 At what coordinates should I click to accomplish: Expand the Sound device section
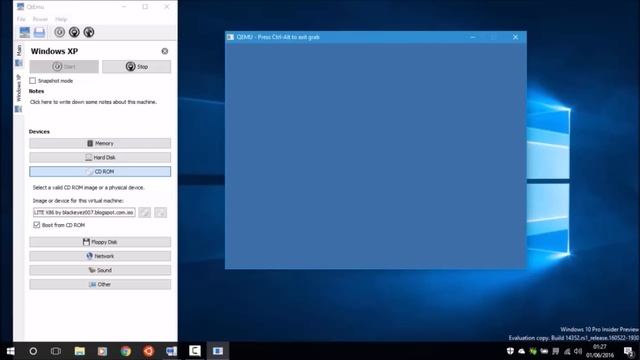pos(100,270)
